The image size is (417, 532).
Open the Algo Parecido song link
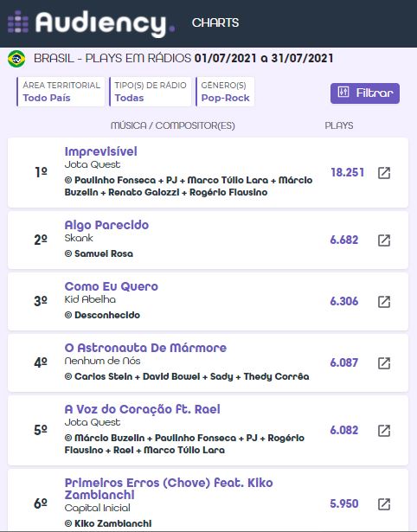click(106, 225)
